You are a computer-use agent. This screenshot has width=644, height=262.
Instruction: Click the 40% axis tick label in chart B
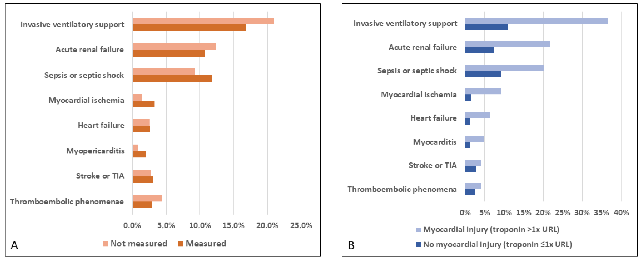tap(621, 213)
